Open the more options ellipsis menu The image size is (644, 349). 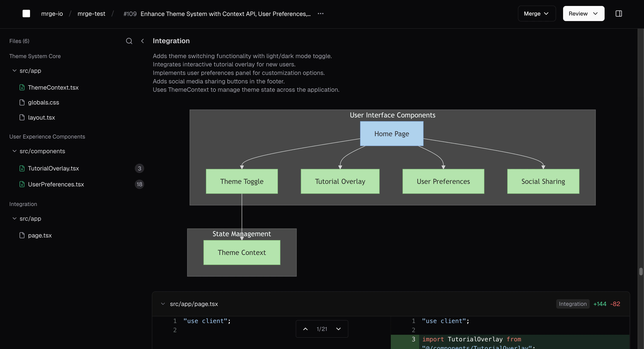pyautogui.click(x=320, y=13)
